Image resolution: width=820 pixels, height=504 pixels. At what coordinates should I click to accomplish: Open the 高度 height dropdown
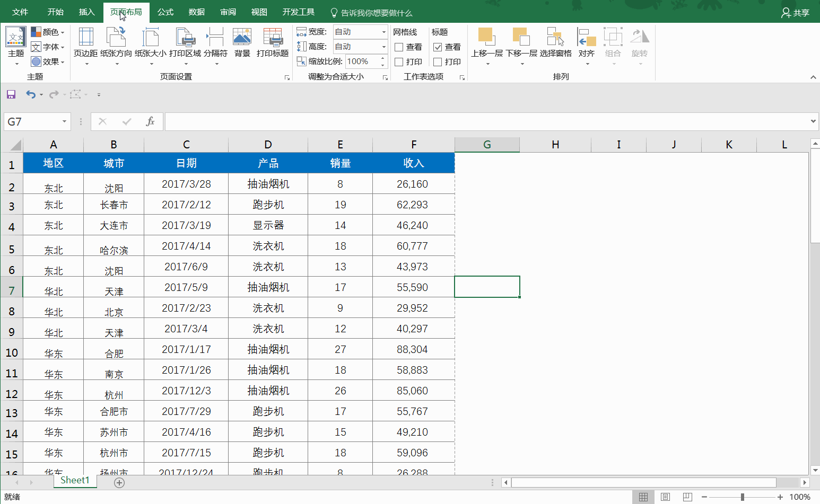pos(383,46)
